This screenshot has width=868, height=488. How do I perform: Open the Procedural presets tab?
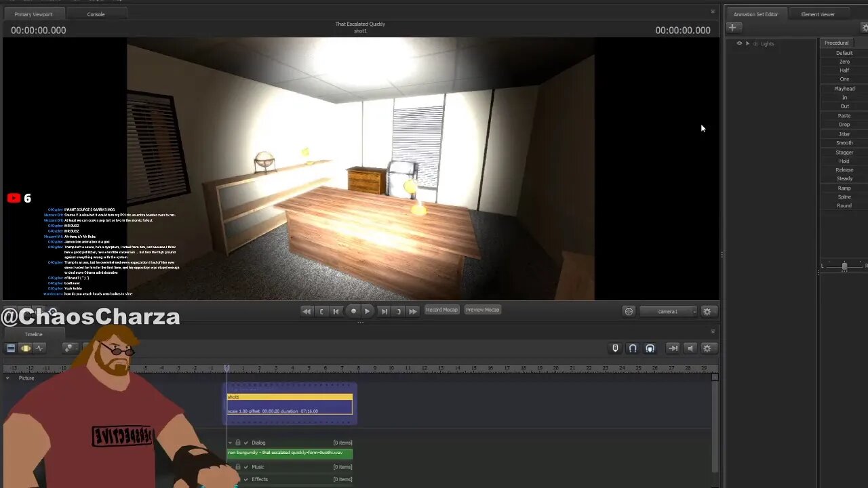click(x=836, y=43)
